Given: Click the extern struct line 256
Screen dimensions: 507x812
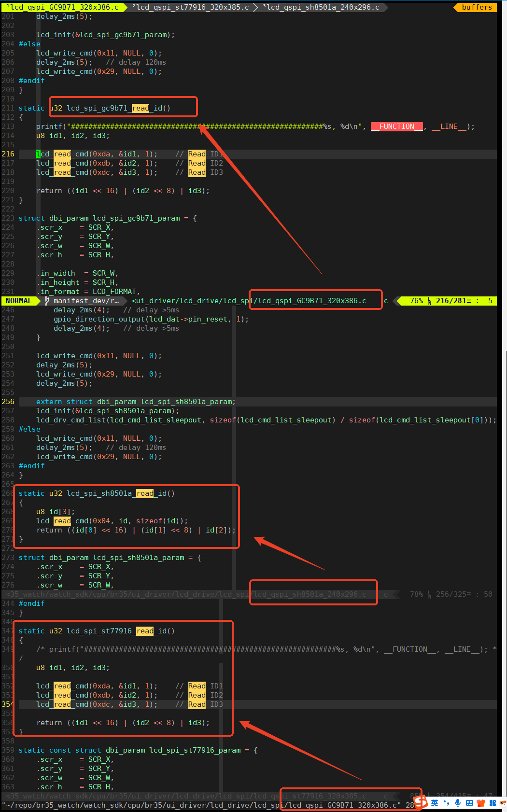Looking at the screenshot, I should tap(136, 402).
